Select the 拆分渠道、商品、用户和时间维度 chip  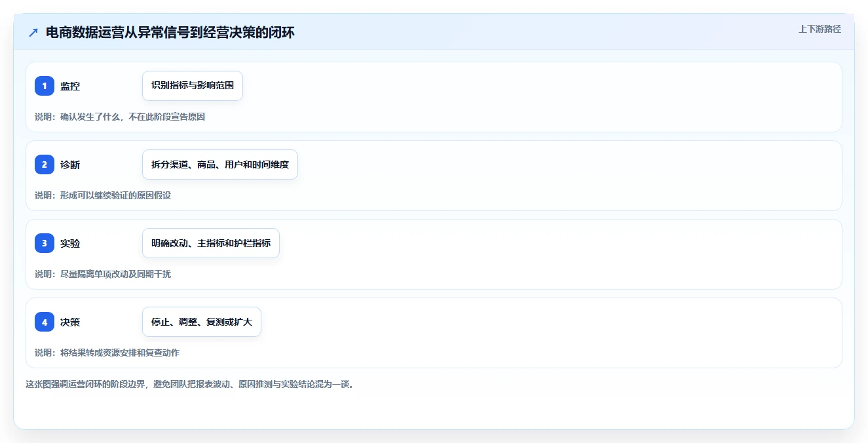pyautogui.click(x=220, y=164)
